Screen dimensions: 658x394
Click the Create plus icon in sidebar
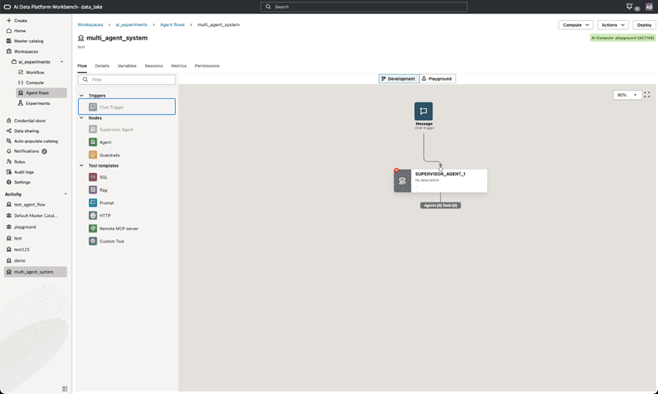[x=8, y=20]
